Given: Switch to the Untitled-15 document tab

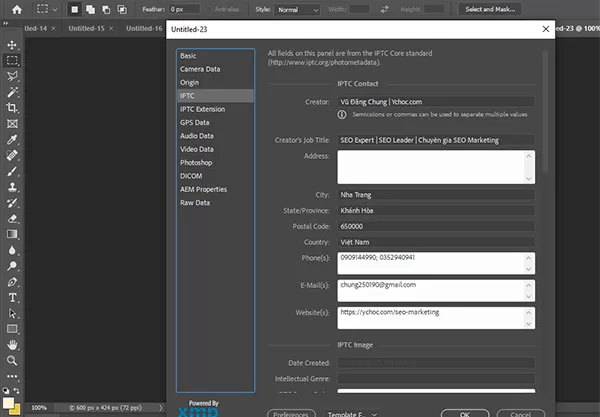Looking at the screenshot, I should [86, 28].
